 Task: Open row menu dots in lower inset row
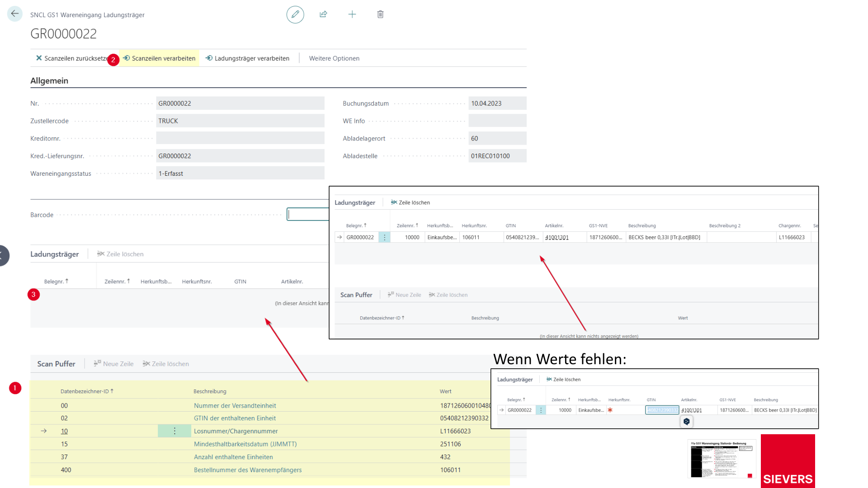(541, 410)
